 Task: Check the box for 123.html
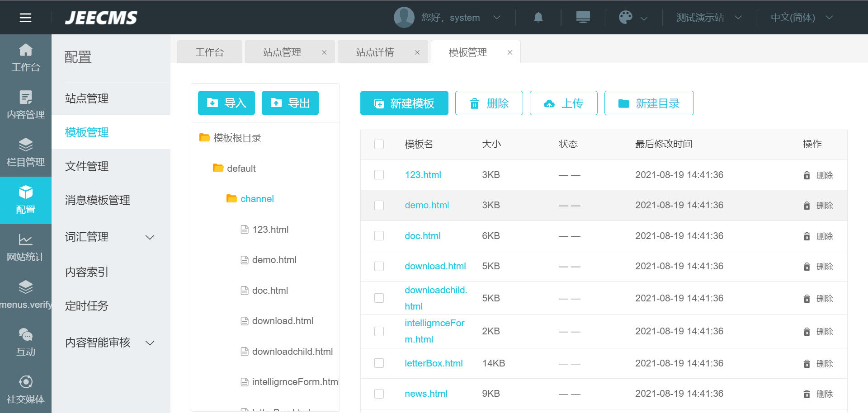click(379, 175)
